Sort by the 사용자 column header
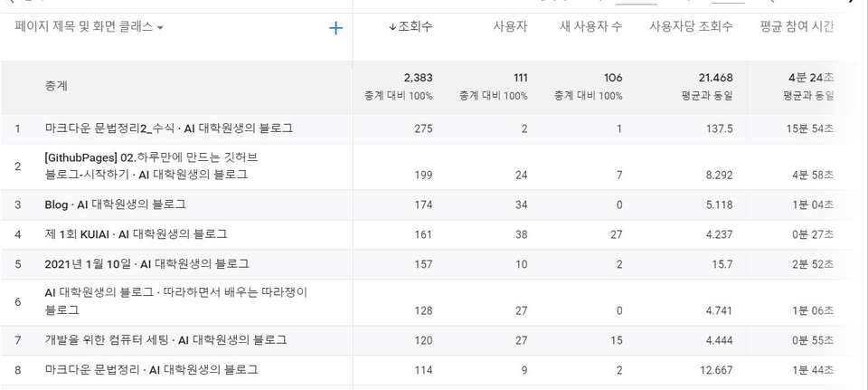The image size is (868, 390). (x=510, y=27)
